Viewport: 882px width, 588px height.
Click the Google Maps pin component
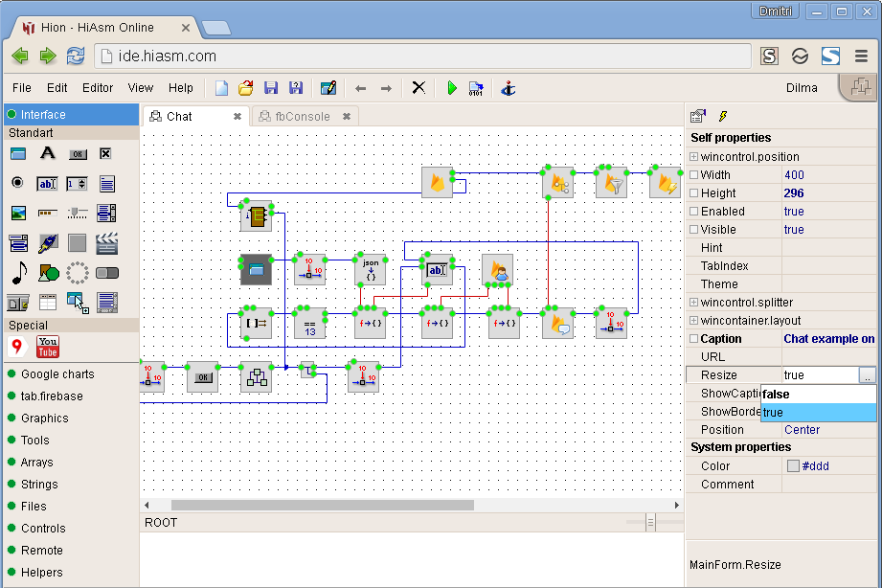point(17,347)
